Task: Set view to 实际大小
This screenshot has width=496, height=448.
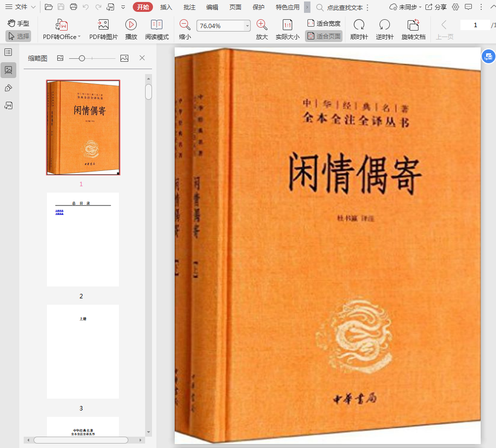Action: coord(287,30)
